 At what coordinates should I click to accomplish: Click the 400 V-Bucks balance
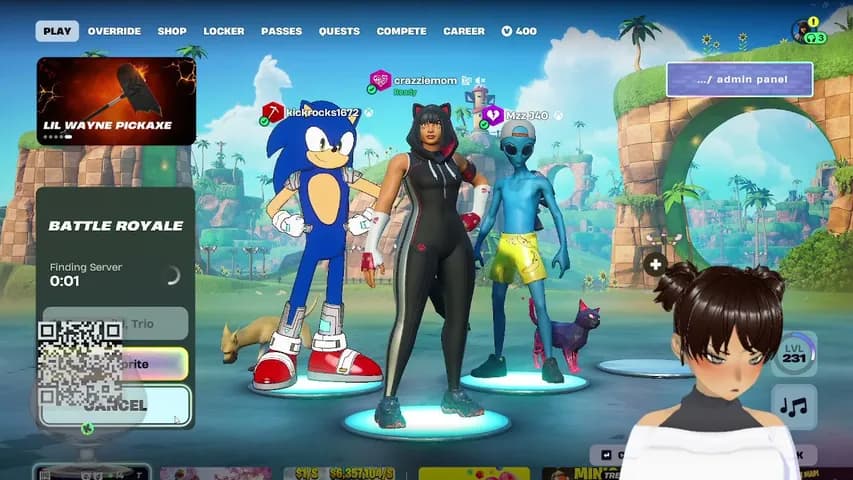[519, 31]
